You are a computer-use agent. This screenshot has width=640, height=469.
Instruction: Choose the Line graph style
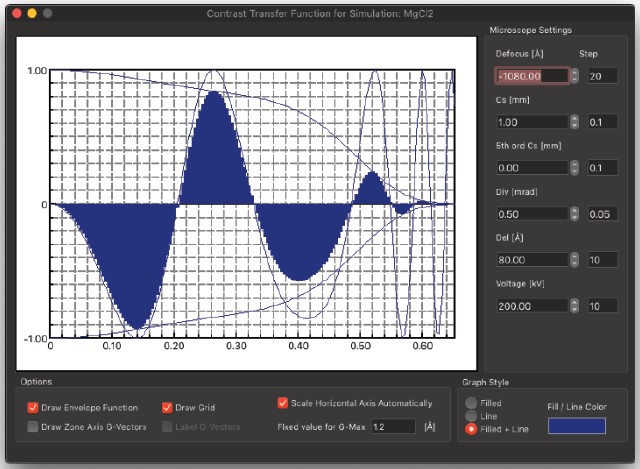[x=471, y=416]
